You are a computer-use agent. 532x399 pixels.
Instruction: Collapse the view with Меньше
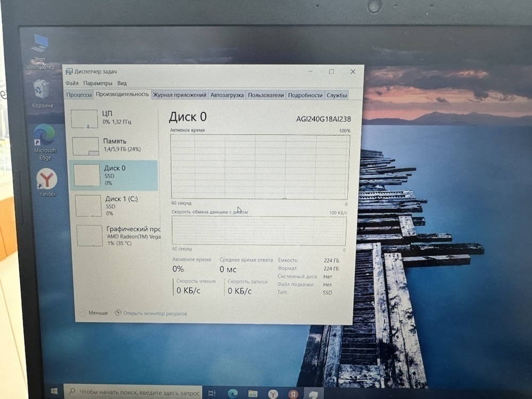coord(93,312)
